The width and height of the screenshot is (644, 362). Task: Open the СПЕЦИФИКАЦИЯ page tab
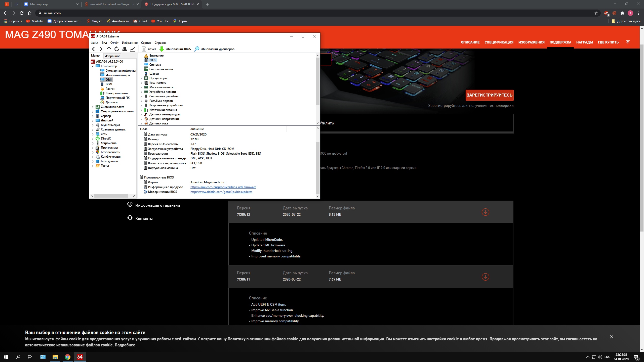[x=499, y=42]
